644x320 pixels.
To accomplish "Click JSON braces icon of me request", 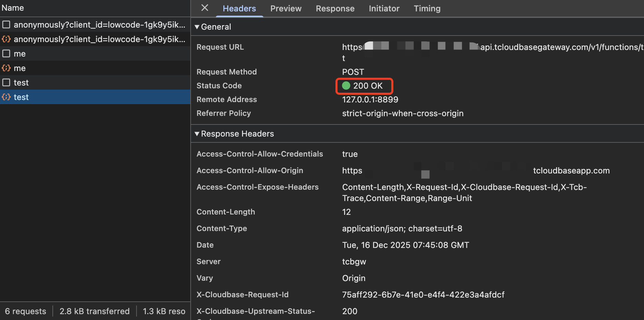I will pos(6,68).
